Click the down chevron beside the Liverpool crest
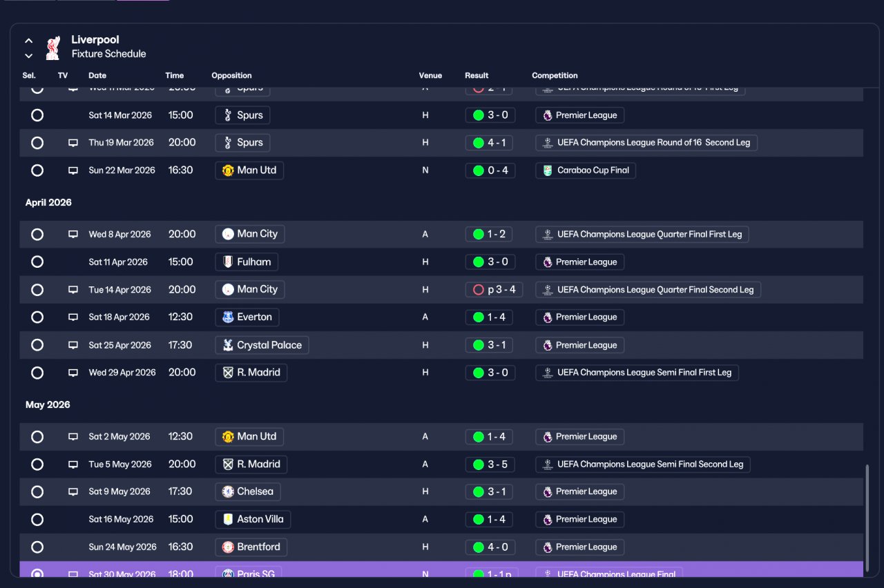 pos(29,55)
